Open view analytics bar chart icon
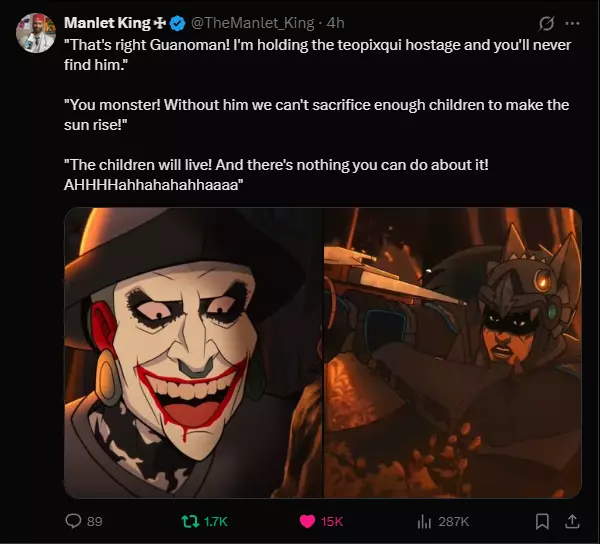 (x=424, y=521)
